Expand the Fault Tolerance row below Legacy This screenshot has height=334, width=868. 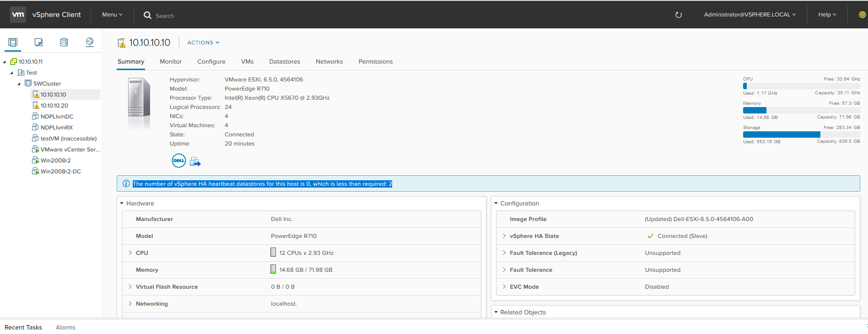click(x=504, y=269)
